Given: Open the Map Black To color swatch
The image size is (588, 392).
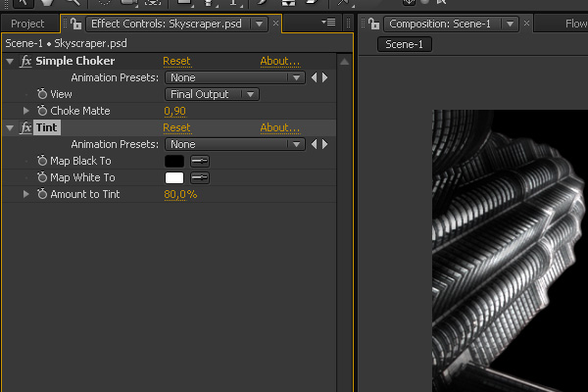Looking at the screenshot, I should click(x=174, y=162).
